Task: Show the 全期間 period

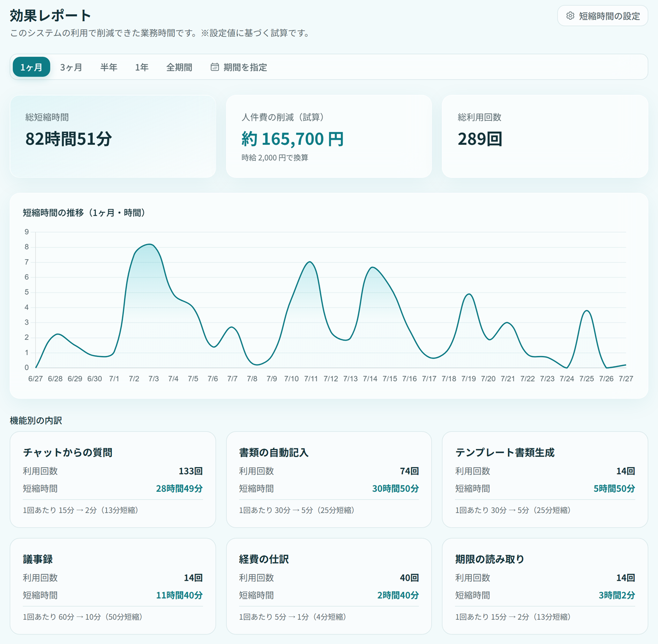Action: pyautogui.click(x=179, y=67)
